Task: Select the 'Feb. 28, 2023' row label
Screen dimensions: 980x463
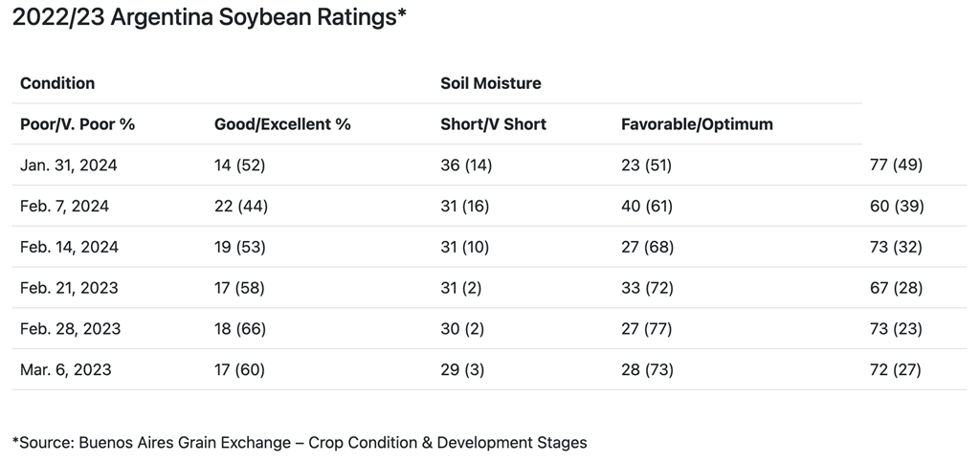Action: pos(70,328)
